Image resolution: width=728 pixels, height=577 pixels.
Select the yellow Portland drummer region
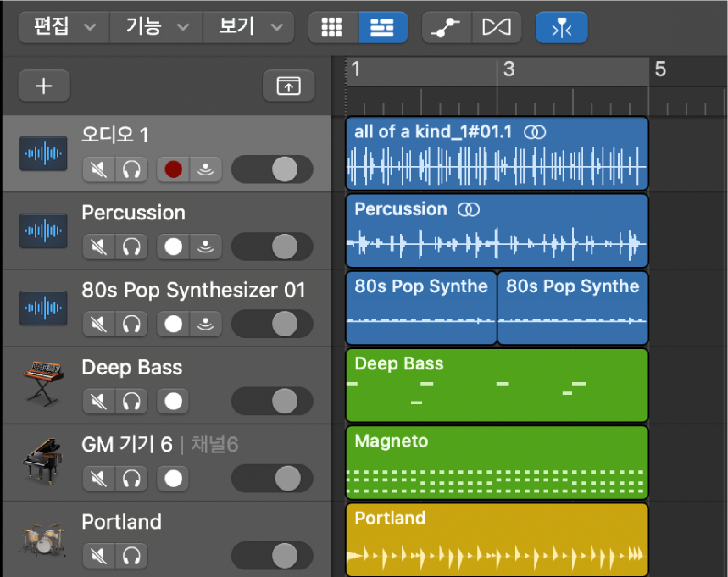(497, 540)
